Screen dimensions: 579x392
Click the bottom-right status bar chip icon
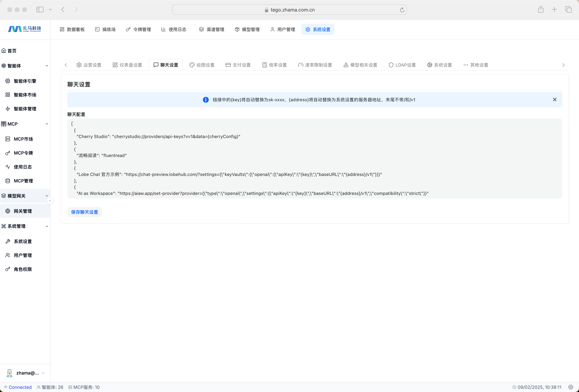[570, 387]
